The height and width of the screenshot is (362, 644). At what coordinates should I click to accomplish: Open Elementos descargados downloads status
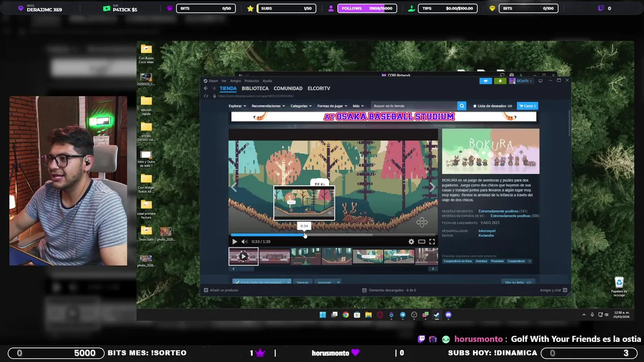click(x=389, y=290)
